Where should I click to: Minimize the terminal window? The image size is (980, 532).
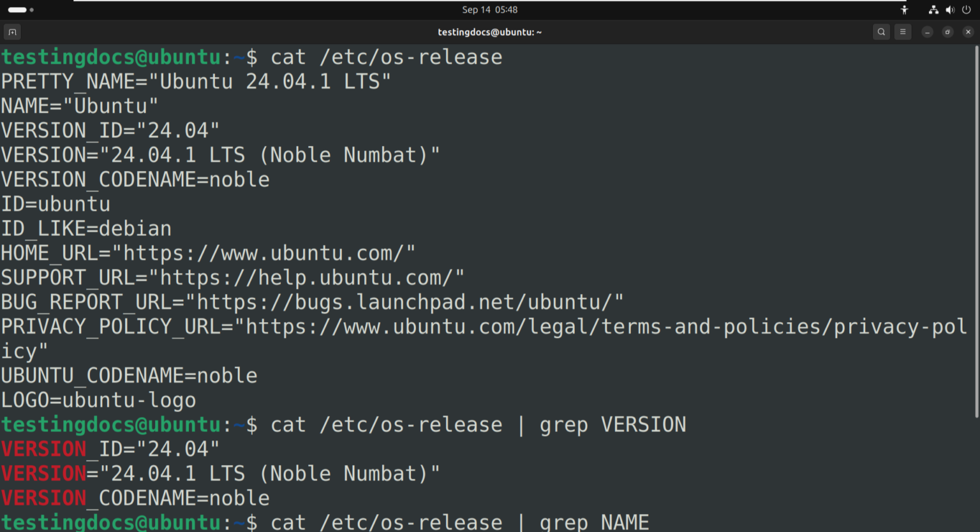(x=926, y=32)
